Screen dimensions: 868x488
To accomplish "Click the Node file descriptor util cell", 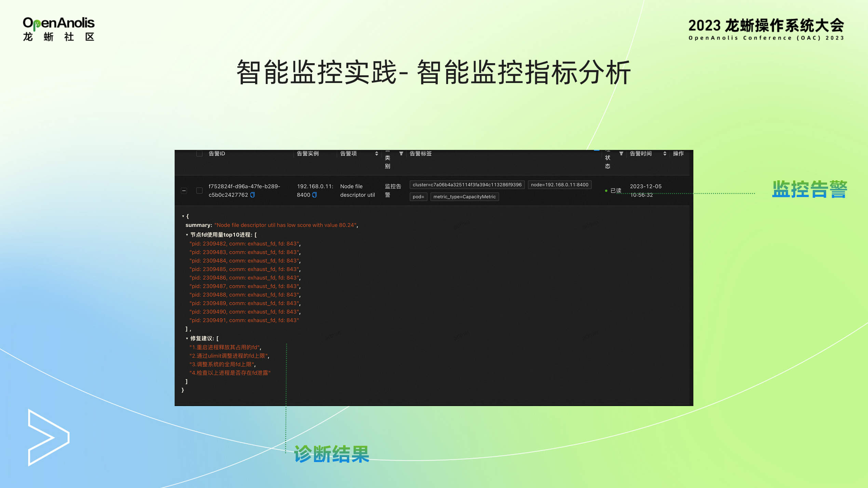I will coord(357,191).
